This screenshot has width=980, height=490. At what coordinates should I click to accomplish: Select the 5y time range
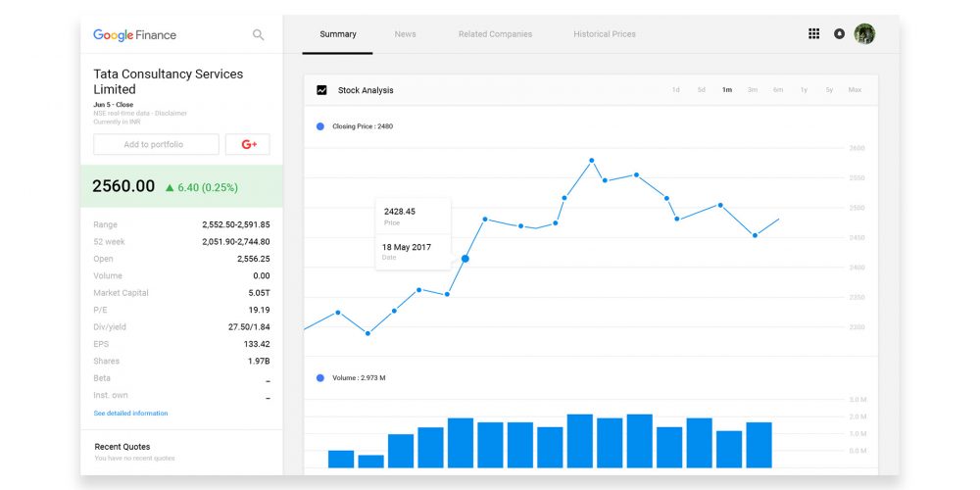coord(829,90)
